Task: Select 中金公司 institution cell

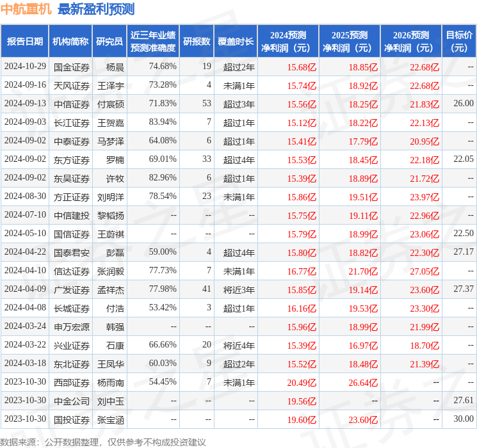Action: pyautogui.click(x=72, y=401)
